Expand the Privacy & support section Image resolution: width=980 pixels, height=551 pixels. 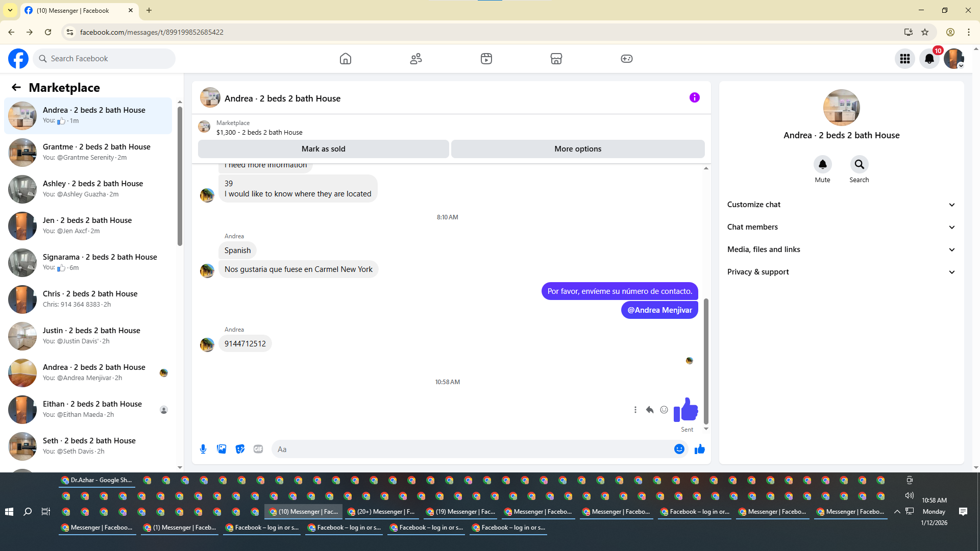(x=841, y=272)
